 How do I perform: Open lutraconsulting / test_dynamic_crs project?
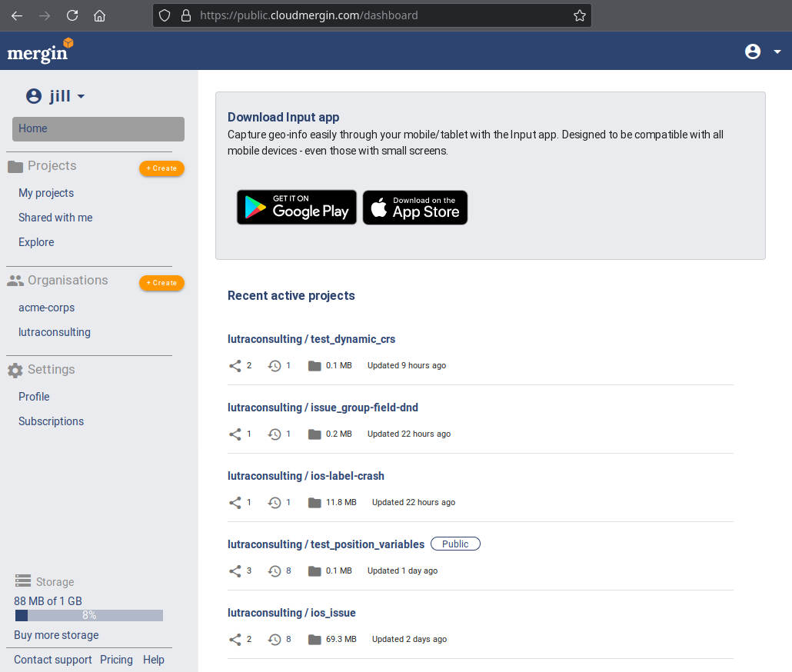click(311, 339)
